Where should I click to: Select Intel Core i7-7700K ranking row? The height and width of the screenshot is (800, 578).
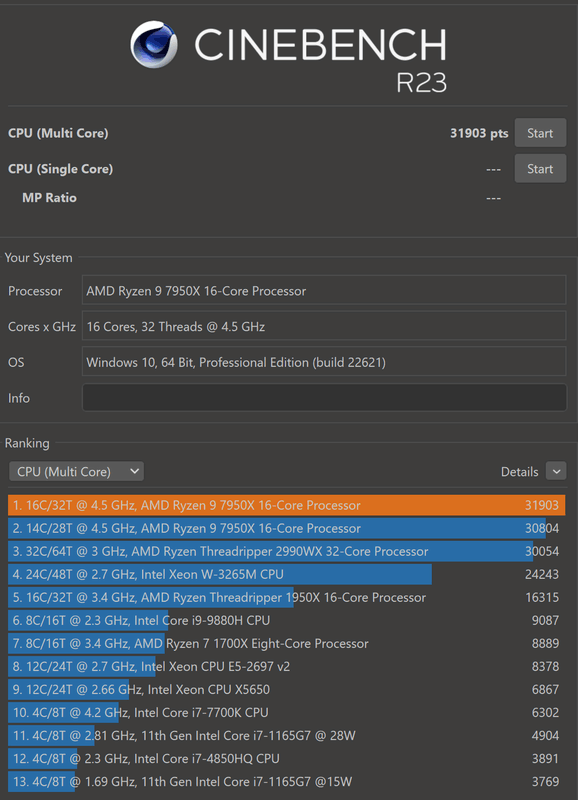tap(287, 712)
